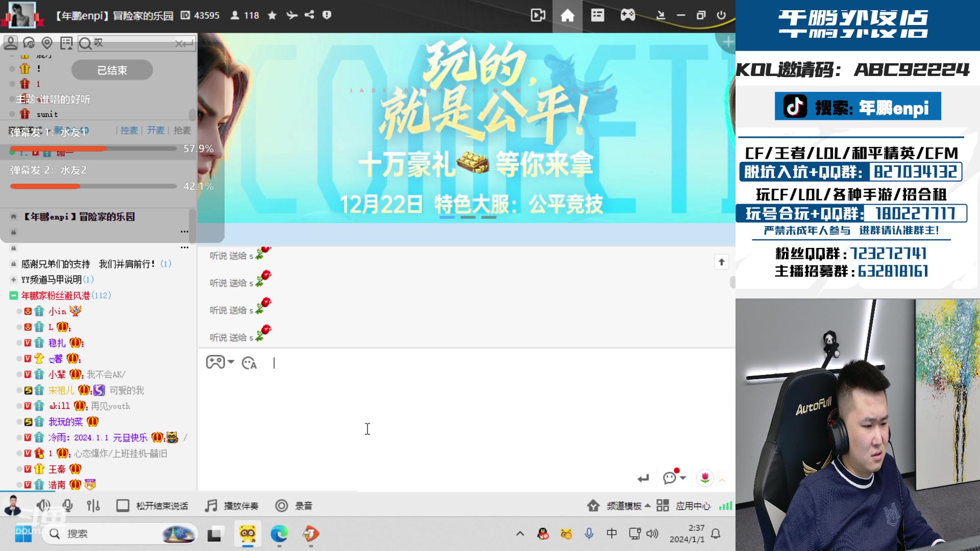
Task: Show hidden icons in the system tray
Action: pos(520,534)
